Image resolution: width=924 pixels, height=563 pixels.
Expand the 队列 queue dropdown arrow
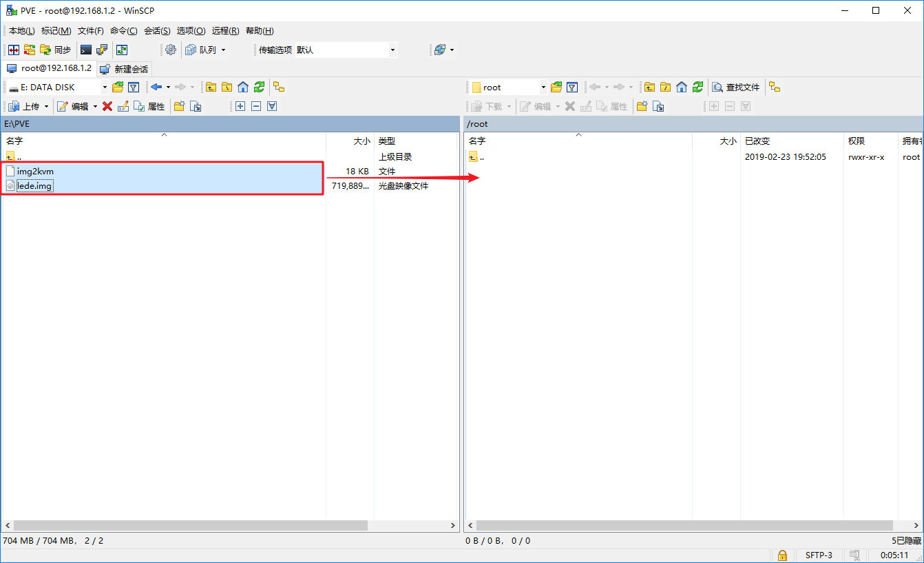(x=223, y=50)
